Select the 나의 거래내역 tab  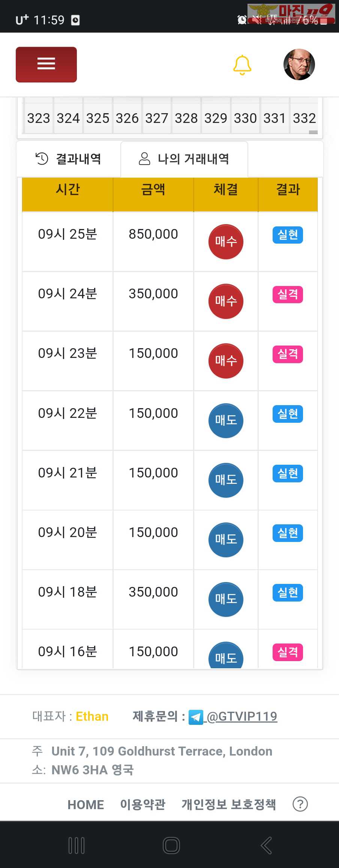pos(184,159)
